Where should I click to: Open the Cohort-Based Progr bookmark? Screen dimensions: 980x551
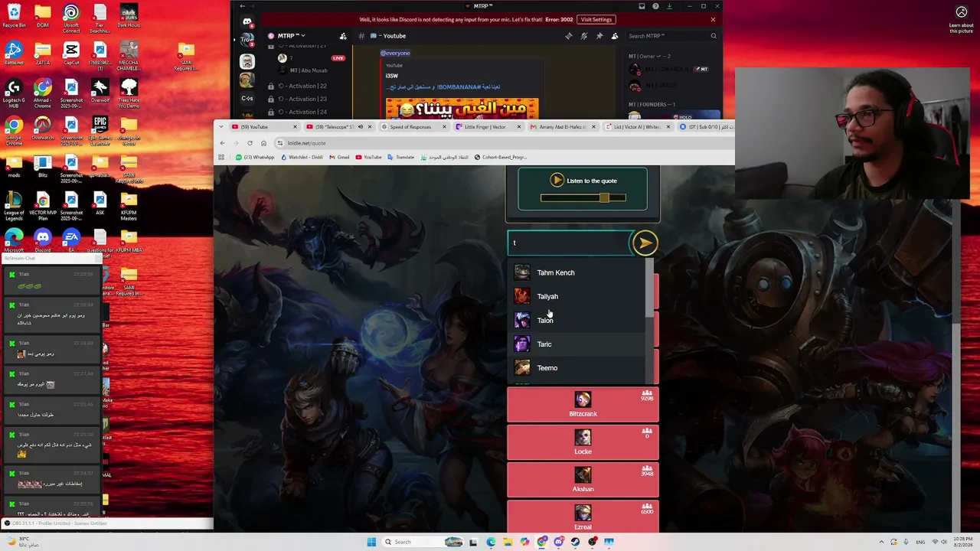(501, 158)
